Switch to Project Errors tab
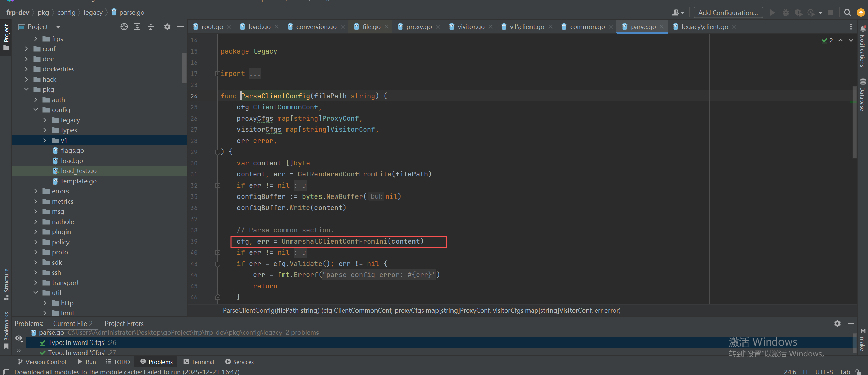Viewport: 868px width, 375px height. coord(124,324)
